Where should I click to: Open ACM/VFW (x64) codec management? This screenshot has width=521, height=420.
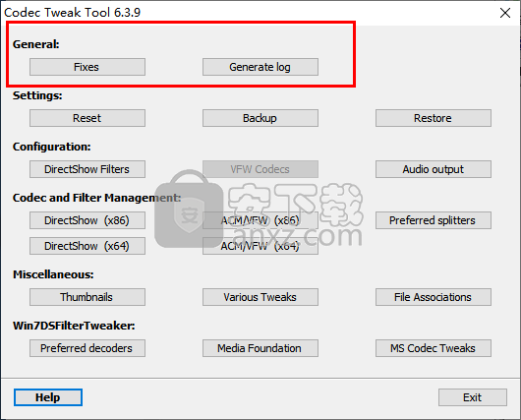tap(260, 246)
